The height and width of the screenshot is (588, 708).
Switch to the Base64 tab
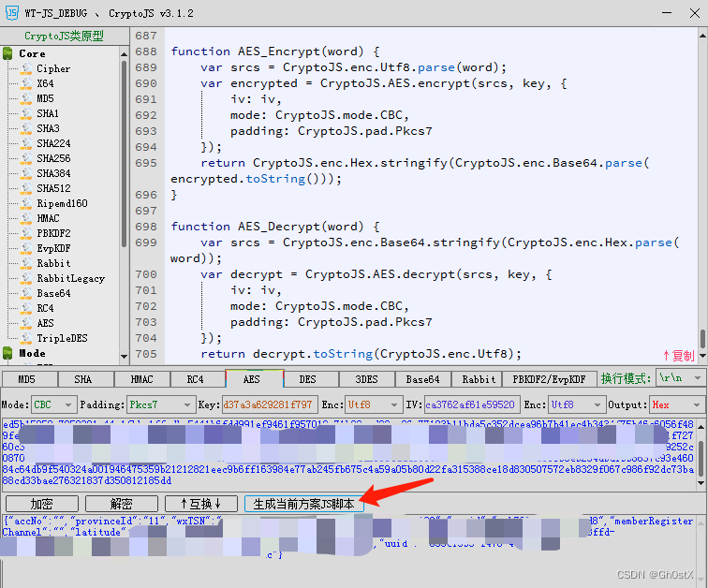[x=422, y=379]
